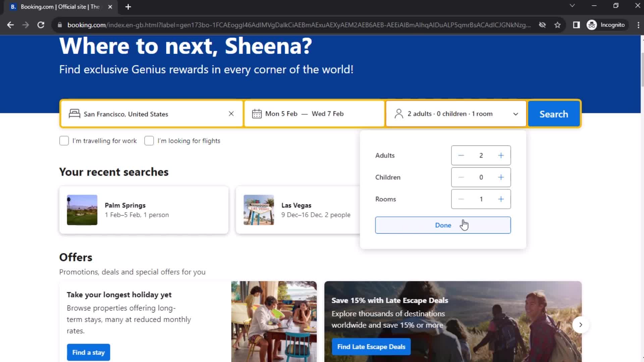644x362 pixels.
Task: Clear the San Francisco destination field
Action: tap(231, 114)
